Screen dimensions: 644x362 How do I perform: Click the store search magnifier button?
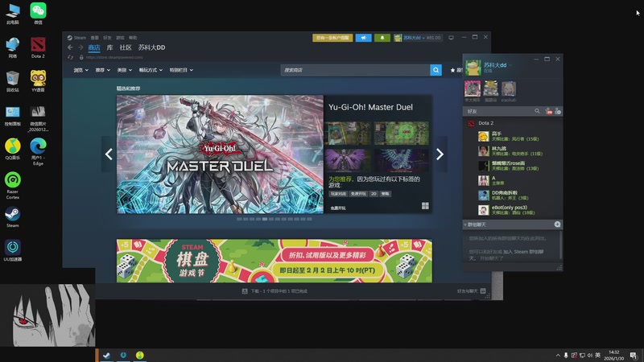(436, 70)
